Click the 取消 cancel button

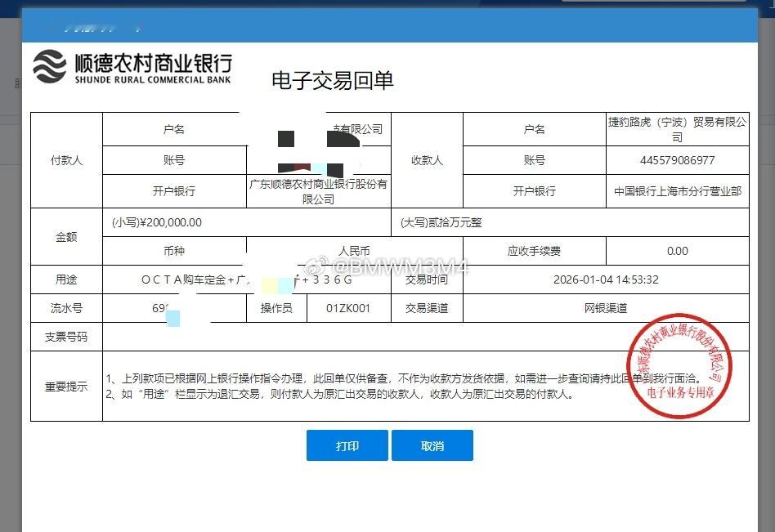pos(432,445)
